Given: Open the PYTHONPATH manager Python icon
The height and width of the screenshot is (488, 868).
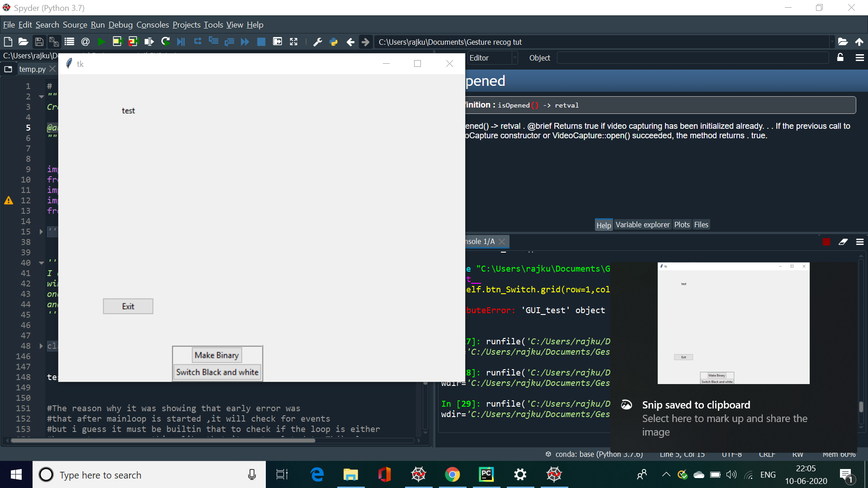Looking at the screenshot, I should (x=334, y=42).
